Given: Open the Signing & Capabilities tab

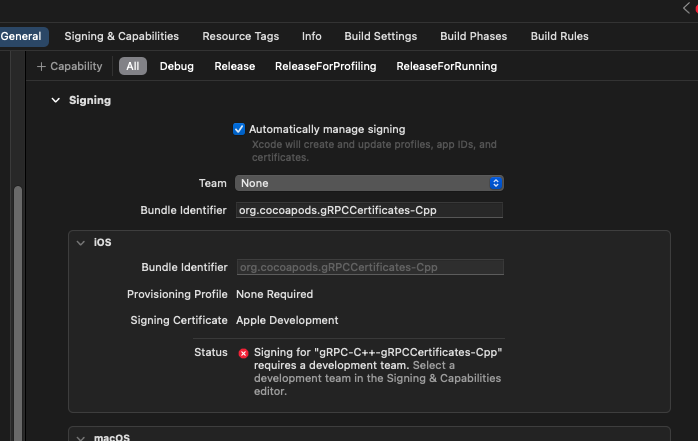Looking at the screenshot, I should pyautogui.click(x=122, y=36).
